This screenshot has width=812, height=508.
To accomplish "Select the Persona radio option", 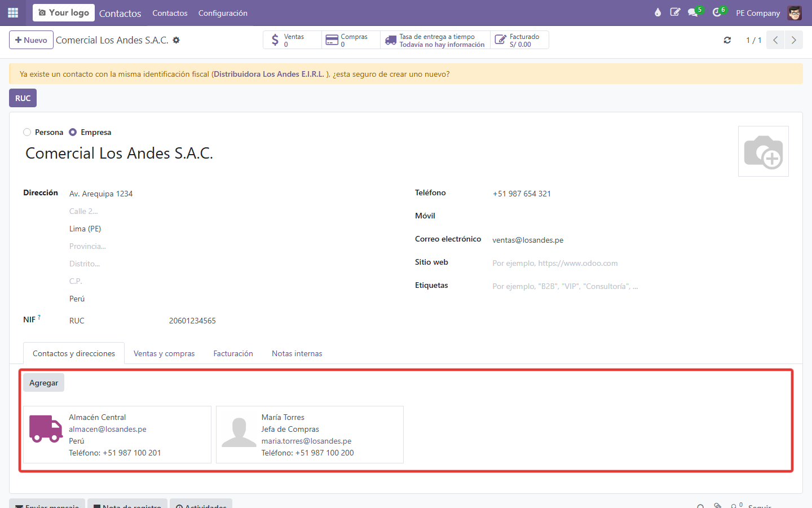I will click(x=27, y=132).
